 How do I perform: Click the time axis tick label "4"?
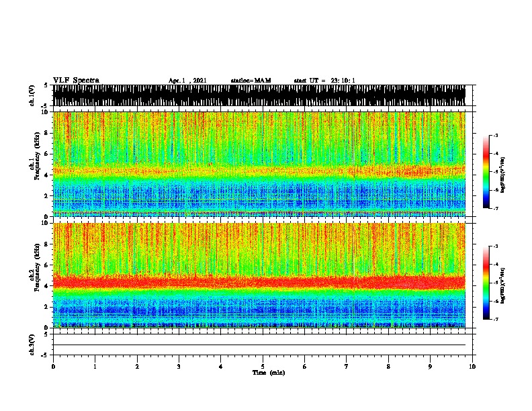click(x=221, y=367)
